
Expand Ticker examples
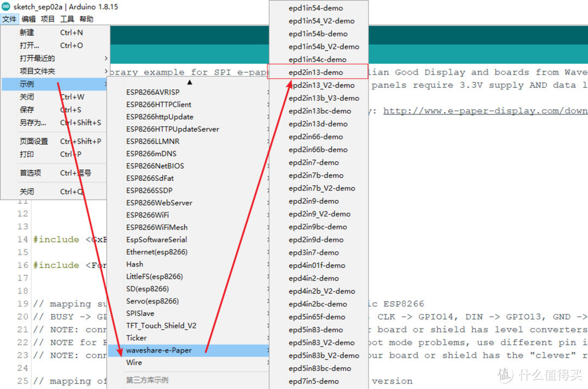pos(188,338)
